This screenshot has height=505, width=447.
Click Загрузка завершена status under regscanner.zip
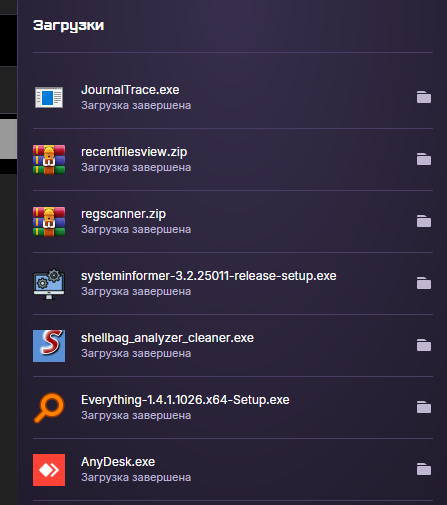pyautogui.click(x=136, y=230)
